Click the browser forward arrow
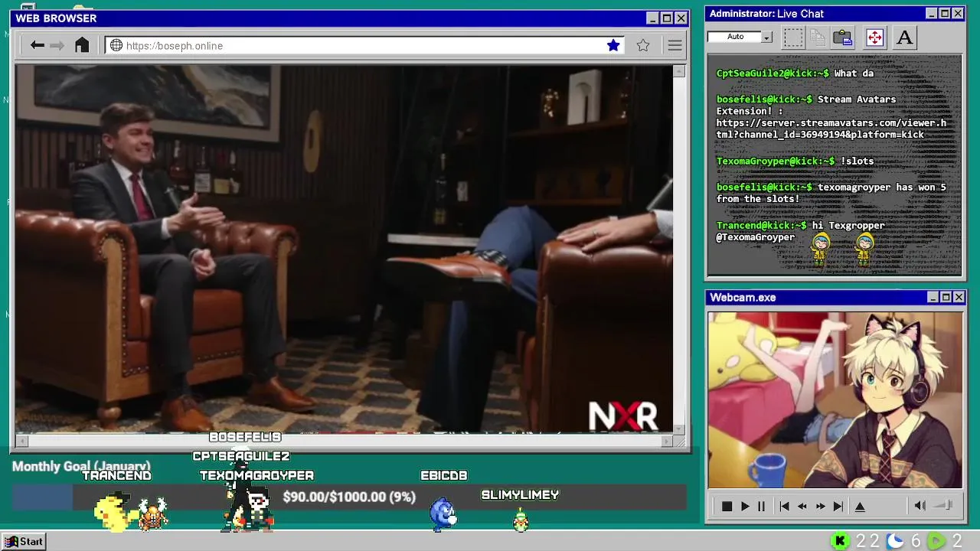980x551 pixels. [x=57, y=46]
